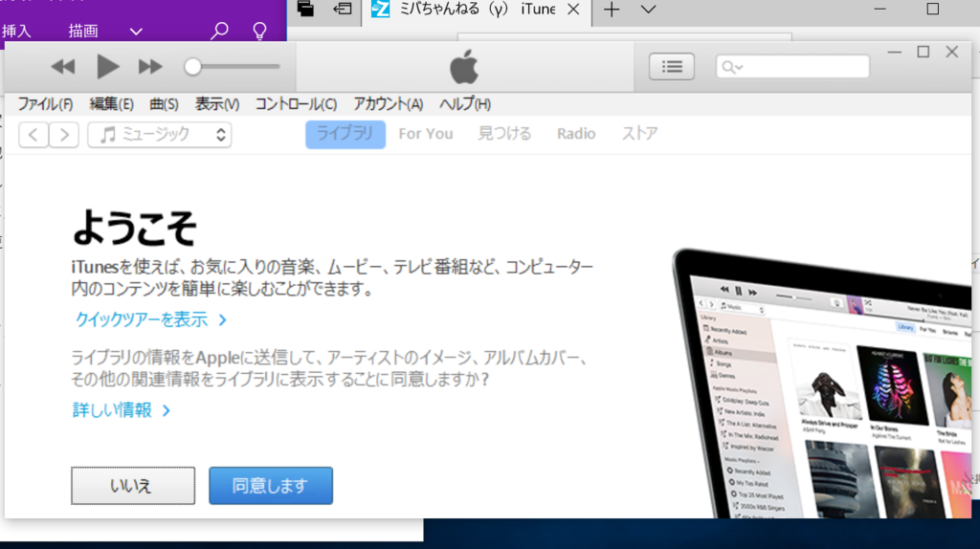Go back with the iTunes back arrow
This screenshot has height=549, width=980.
(x=33, y=134)
